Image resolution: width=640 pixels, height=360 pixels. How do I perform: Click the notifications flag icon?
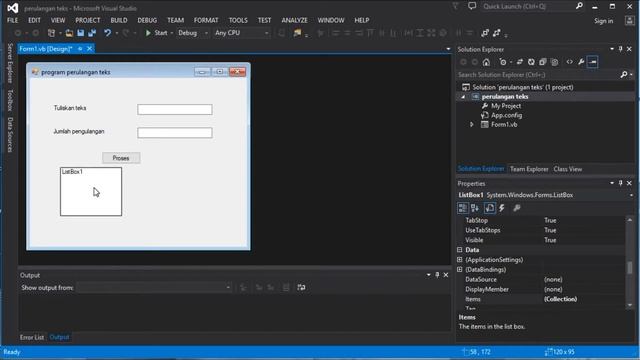point(456,6)
